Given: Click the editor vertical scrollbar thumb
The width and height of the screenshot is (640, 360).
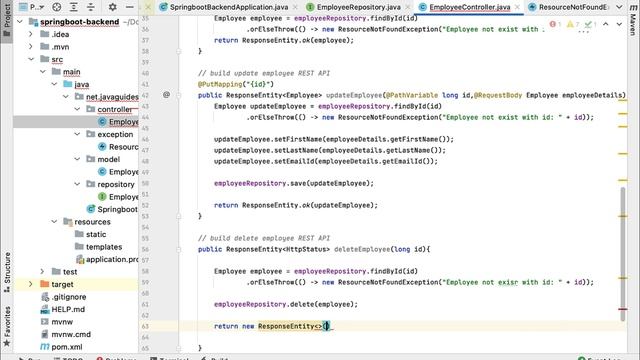Looking at the screenshot, I should pos(622,253).
